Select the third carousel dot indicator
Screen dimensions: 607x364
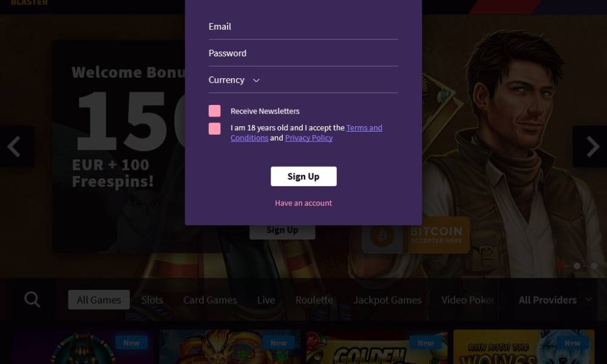[x=594, y=266]
